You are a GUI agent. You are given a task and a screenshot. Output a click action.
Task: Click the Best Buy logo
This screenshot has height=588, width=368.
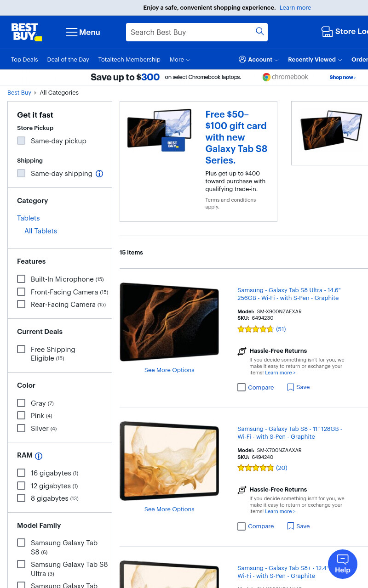point(27,32)
